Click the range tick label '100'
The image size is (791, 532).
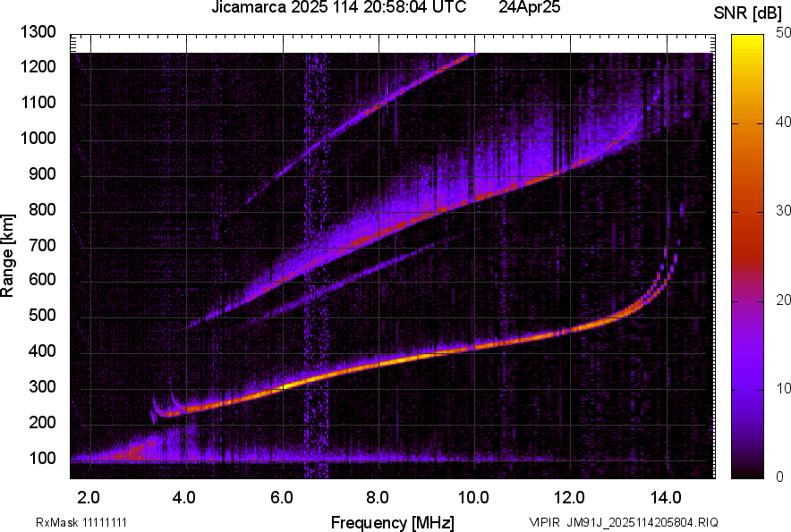(42, 458)
